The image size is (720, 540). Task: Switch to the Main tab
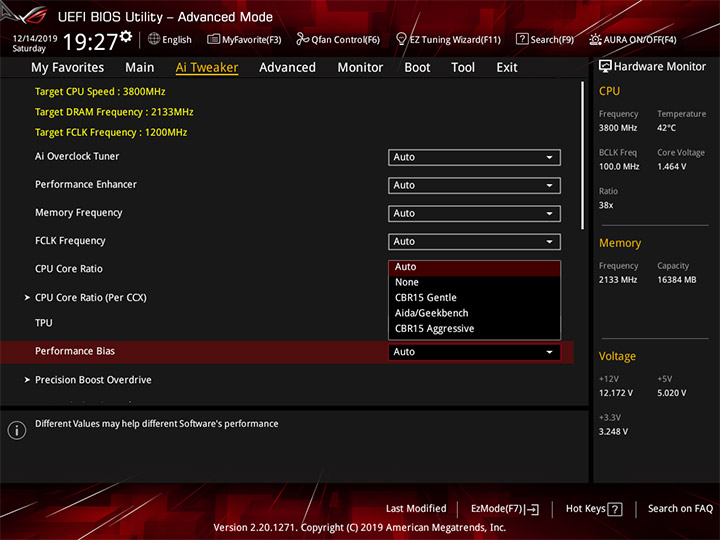point(140,68)
